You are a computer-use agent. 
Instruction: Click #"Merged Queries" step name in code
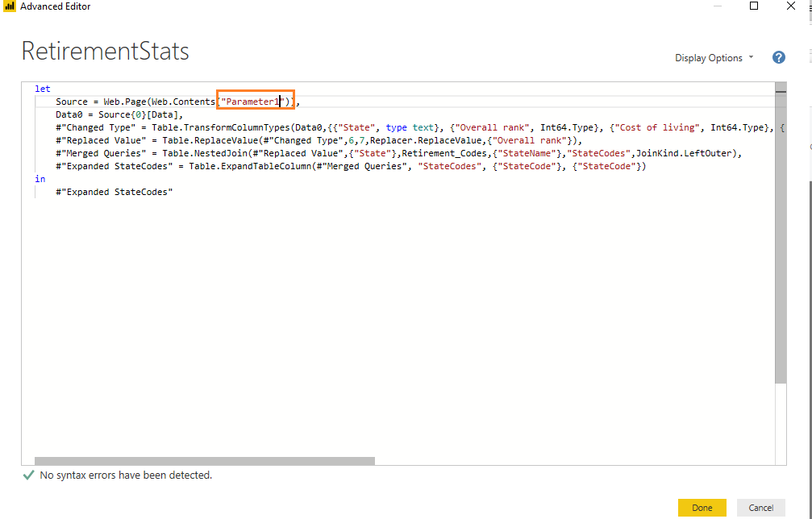101,154
